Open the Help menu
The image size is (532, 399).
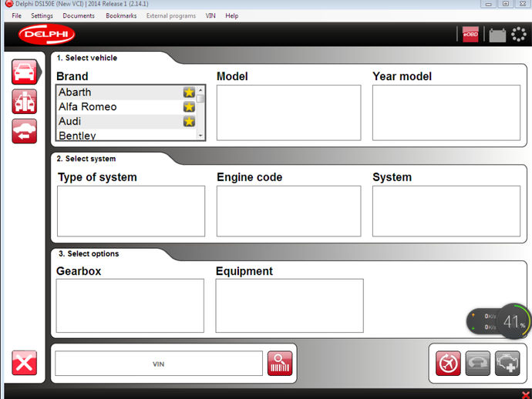[232, 15]
